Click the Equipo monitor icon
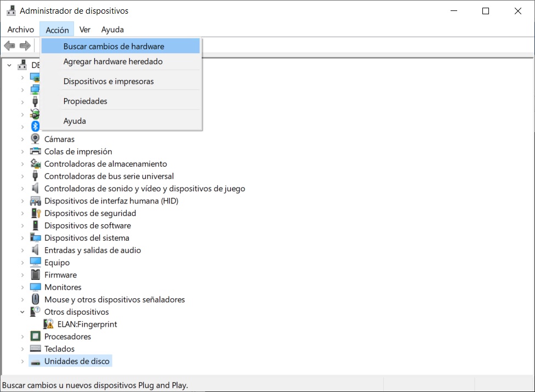The image size is (535, 392). (x=36, y=262)
